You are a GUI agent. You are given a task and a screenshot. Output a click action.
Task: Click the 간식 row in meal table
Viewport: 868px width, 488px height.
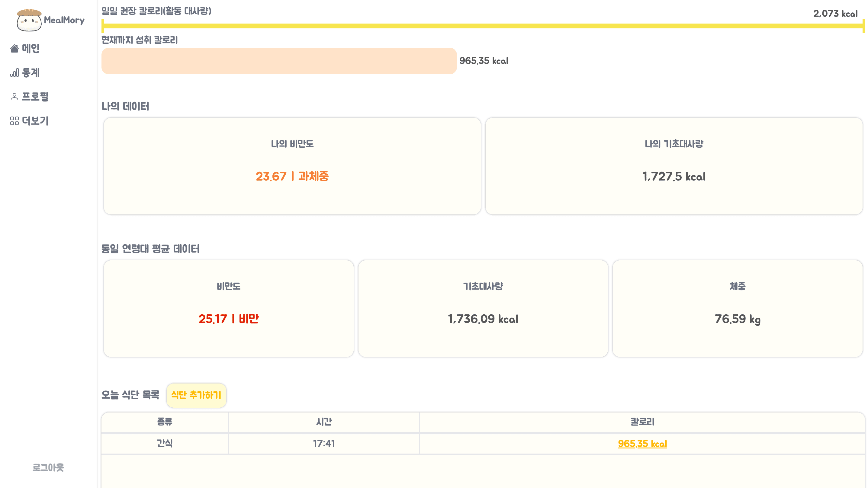(165, 444)
